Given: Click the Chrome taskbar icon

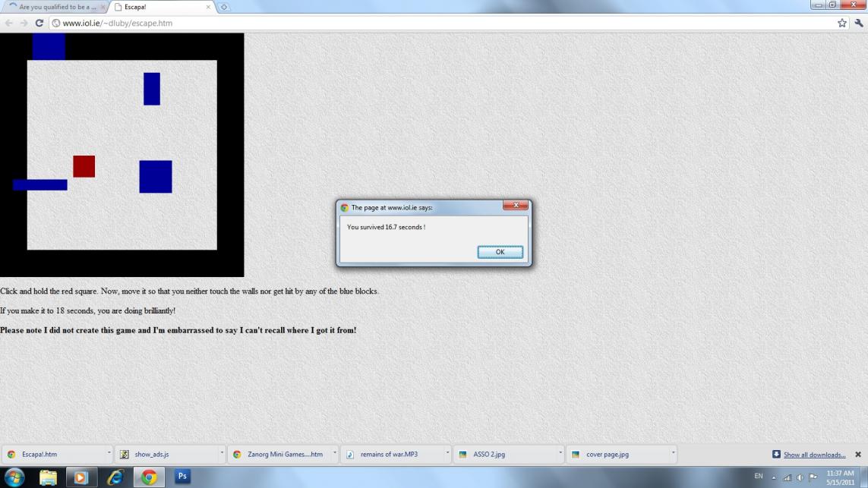Looking at the screenshot, I should (x=149, y=477).
